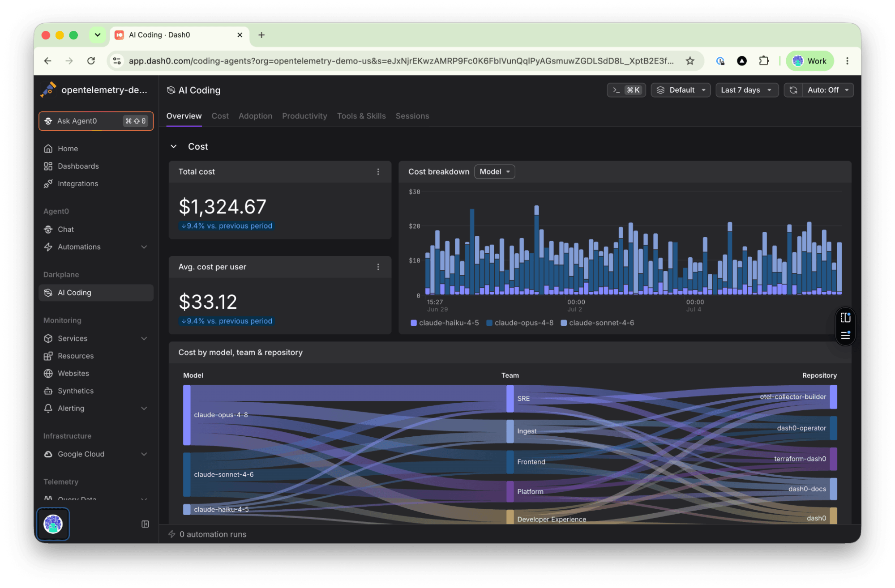Screen dimensions: 895x588
Task: Click the refresh icon button
Action: pos(793,90)
